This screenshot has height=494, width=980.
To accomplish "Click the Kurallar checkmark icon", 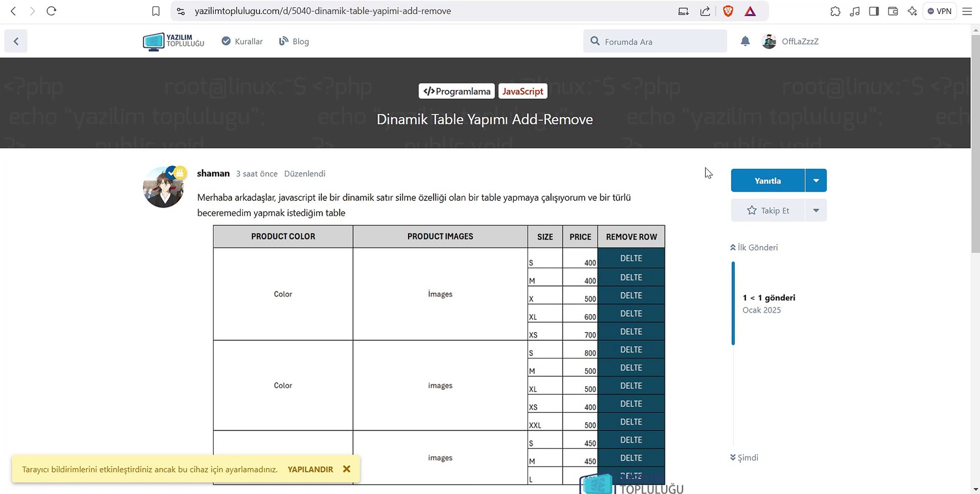I will click(226, 41).
